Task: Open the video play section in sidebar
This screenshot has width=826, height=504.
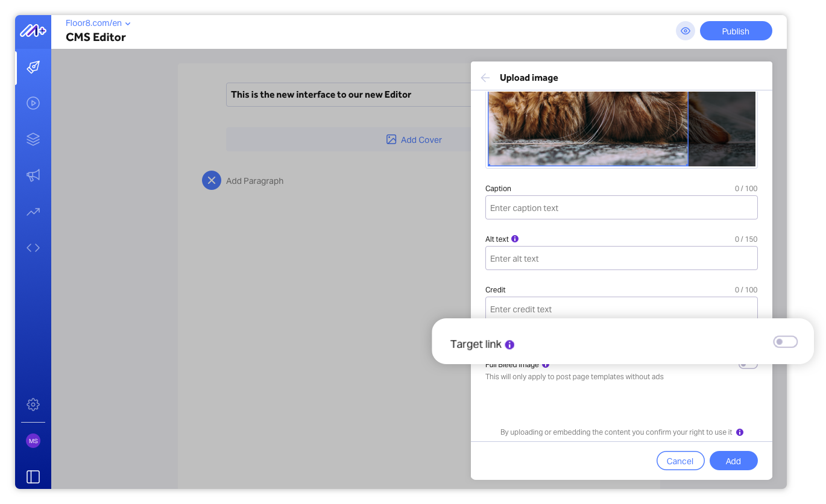Action: pos(33,103)
